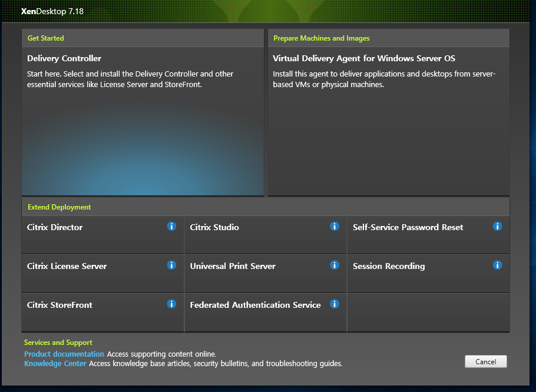Click the info icon for Citrix Director
This screenshot has height=392, width=536.
click(171, 226)
